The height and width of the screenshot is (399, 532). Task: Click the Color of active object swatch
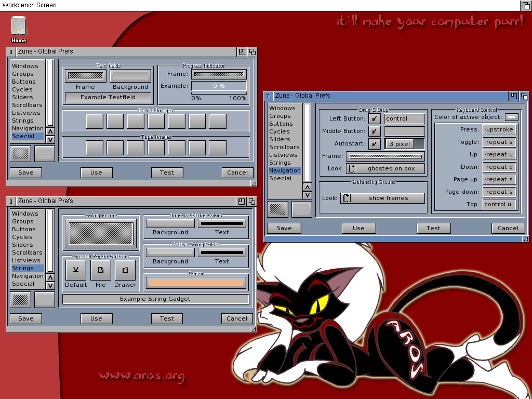pyautogui.click(x=512, y=117)
